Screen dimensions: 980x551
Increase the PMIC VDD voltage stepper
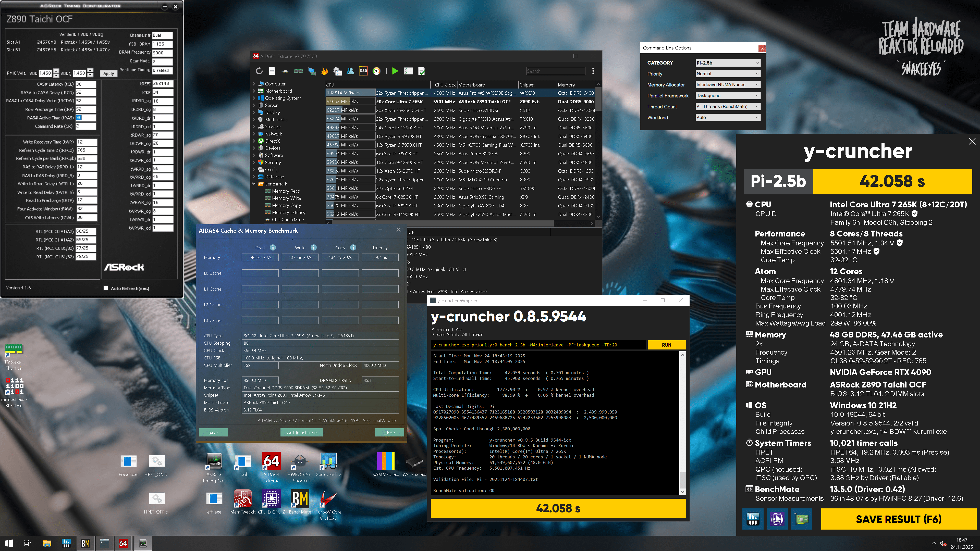pos(56,71)
